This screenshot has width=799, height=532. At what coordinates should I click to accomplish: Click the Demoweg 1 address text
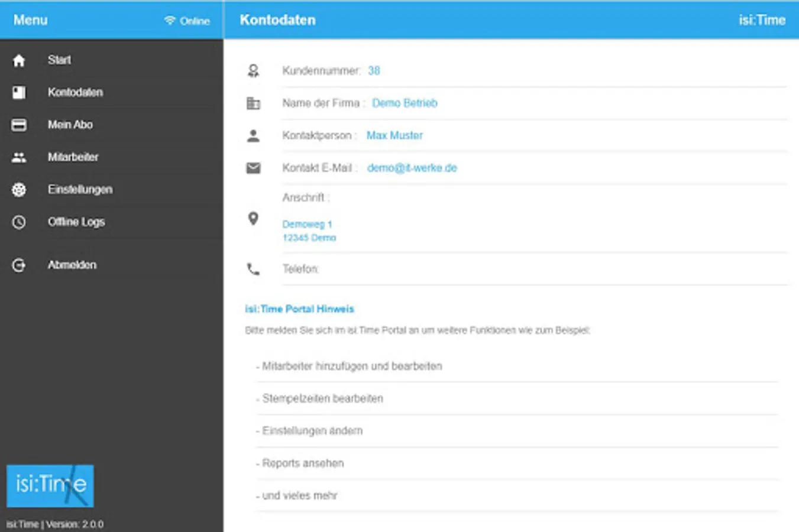pos(307,225)
